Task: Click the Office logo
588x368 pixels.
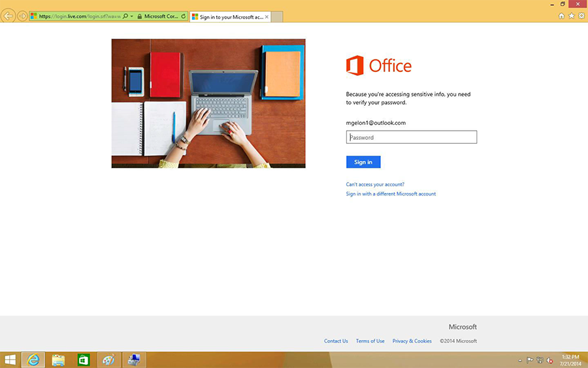Action: coord(379,65)
